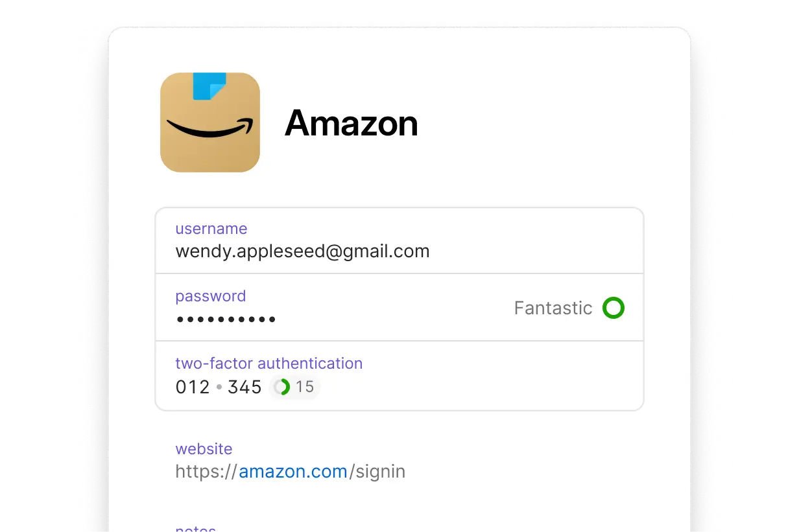
Task: Click the two-factor countdown timer ring
Action: (281, 387)
